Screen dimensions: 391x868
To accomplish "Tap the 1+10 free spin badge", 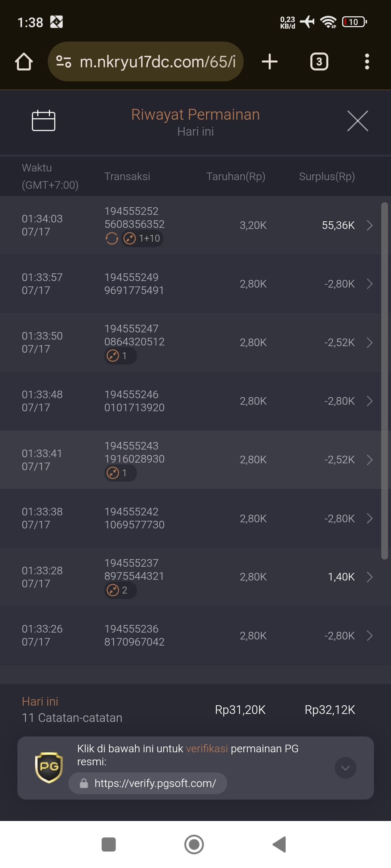I will point(142,238).
